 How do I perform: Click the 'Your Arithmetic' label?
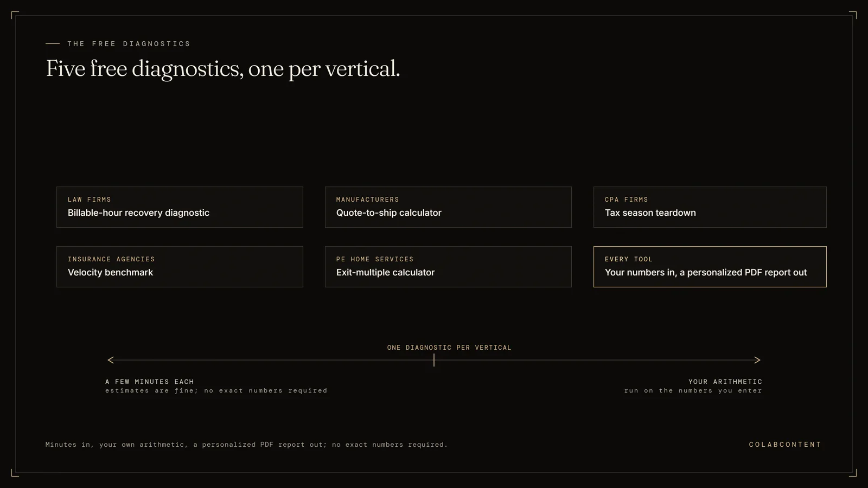[725, 382]
